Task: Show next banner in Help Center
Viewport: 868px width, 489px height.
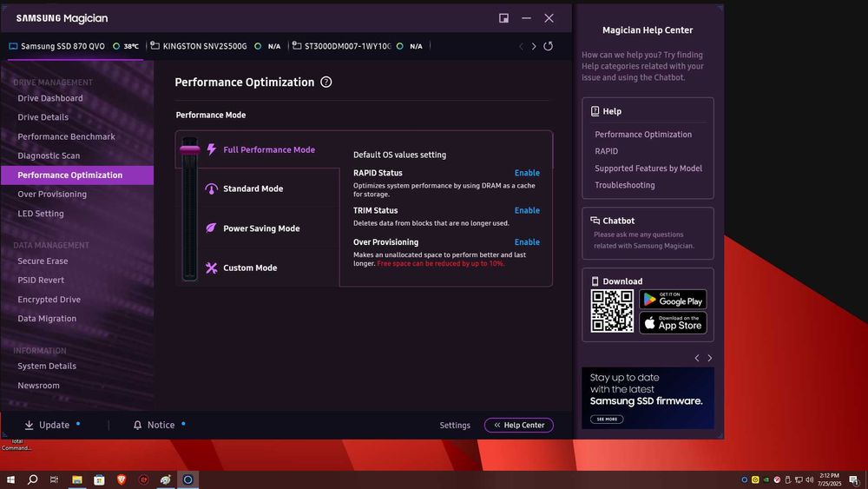Action: click(x=710, y=358)
